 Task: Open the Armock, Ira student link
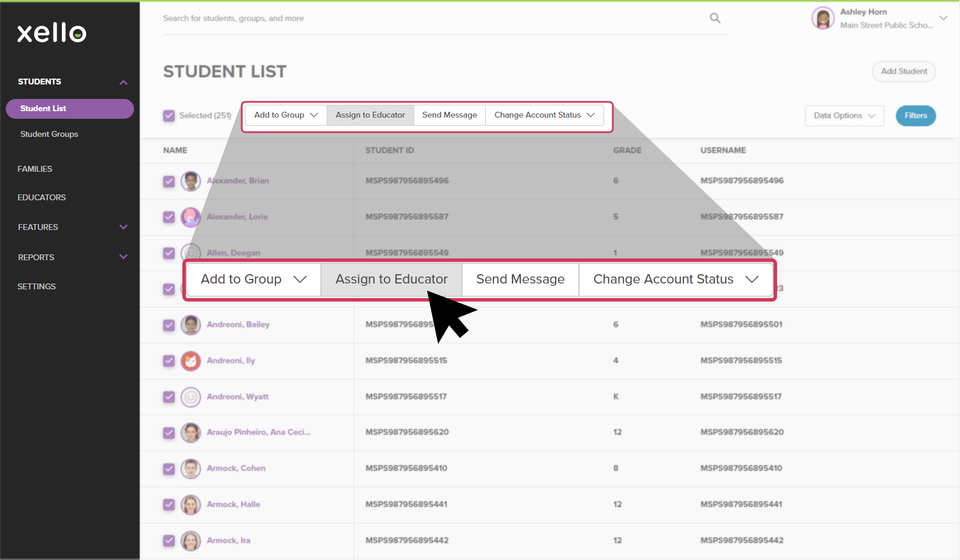228,541
